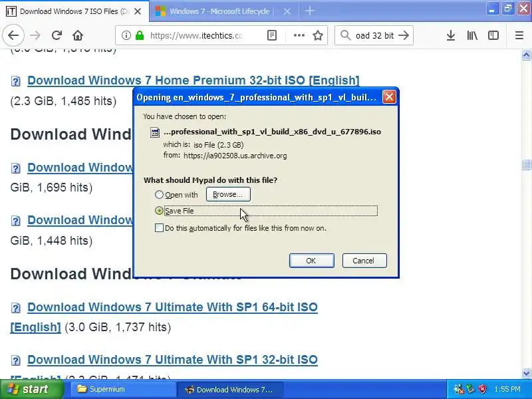Click file icon beside Ultimate 64-bit link

click(15, 308)
